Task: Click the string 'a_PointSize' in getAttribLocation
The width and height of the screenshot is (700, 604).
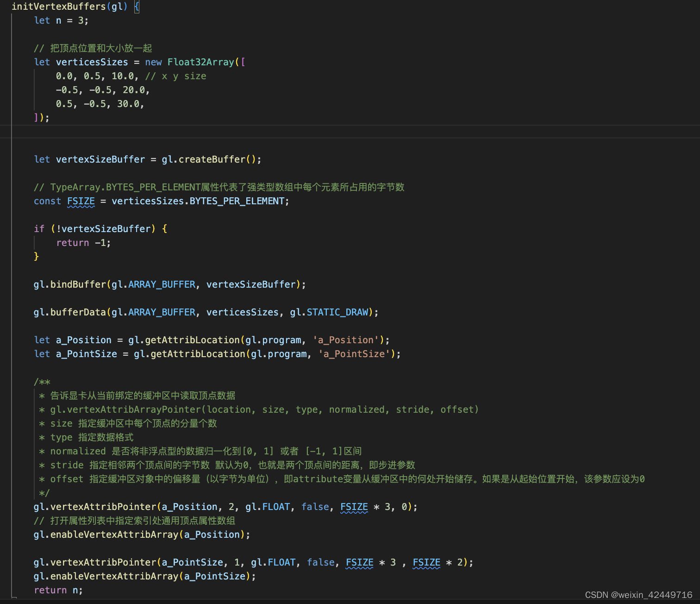Action: (354, 354)
